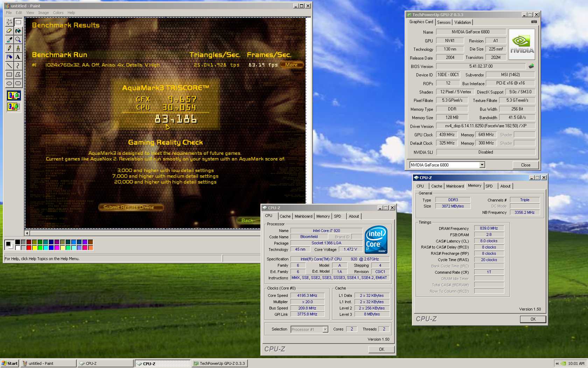
Task: Select the Rounded Rectangle tool in Paint
Action: pos(18,83)
